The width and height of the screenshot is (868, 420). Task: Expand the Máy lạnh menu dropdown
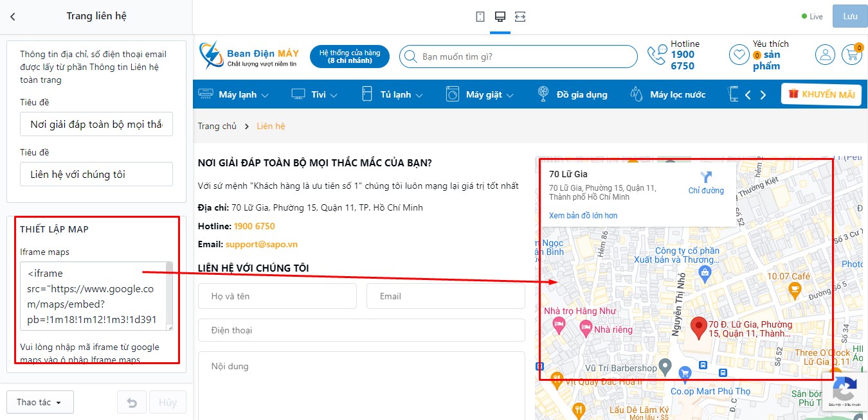tap(265, 96)
